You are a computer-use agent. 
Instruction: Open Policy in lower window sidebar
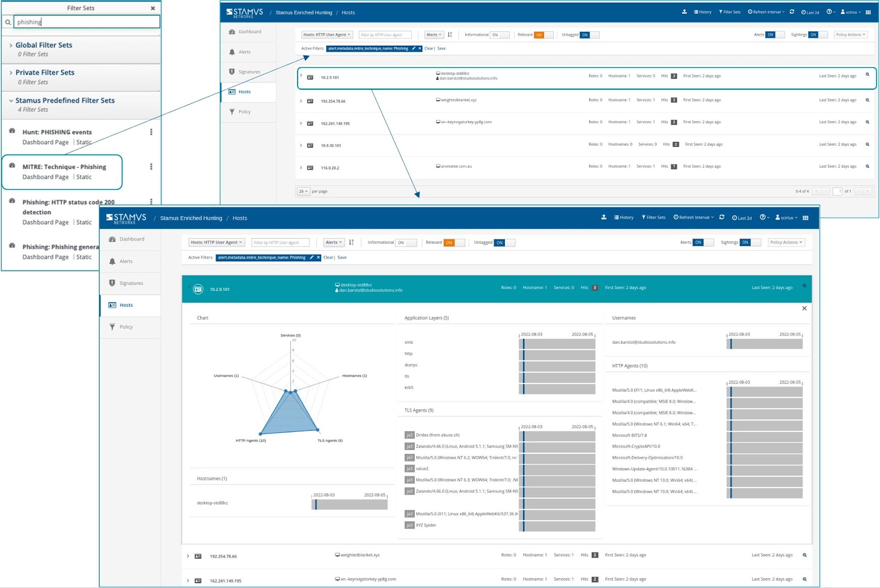(x=130, y=327)
